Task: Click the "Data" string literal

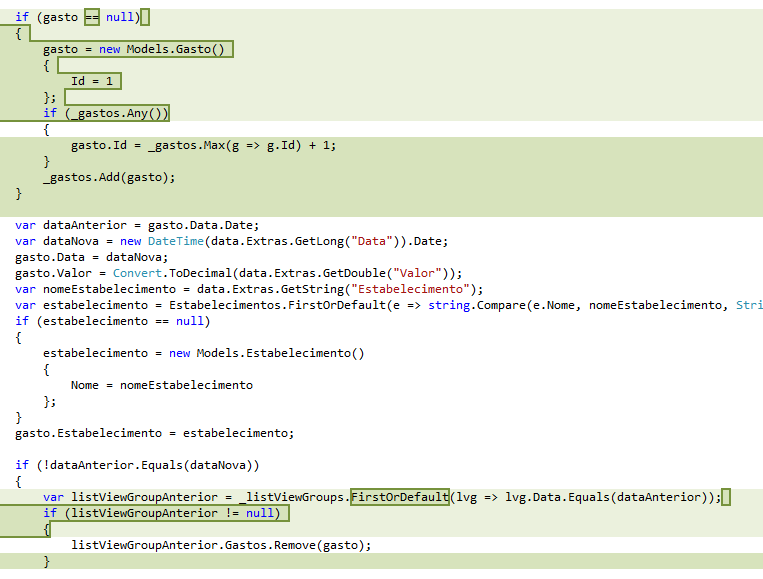Action: coord(371,241)
